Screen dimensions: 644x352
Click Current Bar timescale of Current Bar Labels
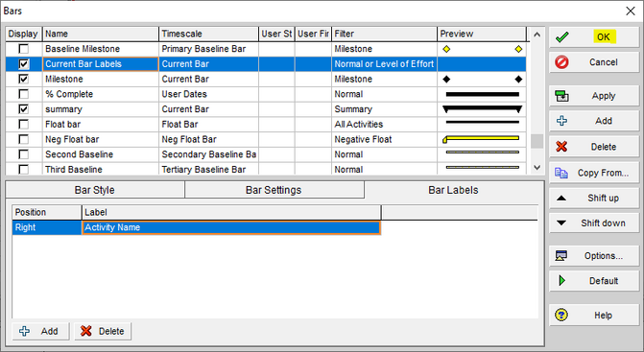tap(208, 64)
